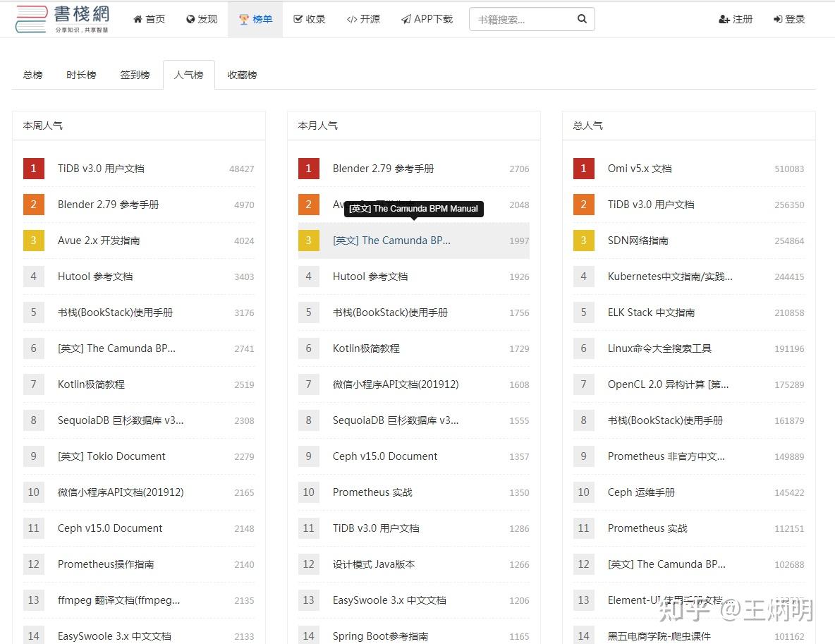Image resolution: width=835 pixels, height=644 pixels.
Task: Open monthly Prometheus 实战 entry
Action: (373, 492)
